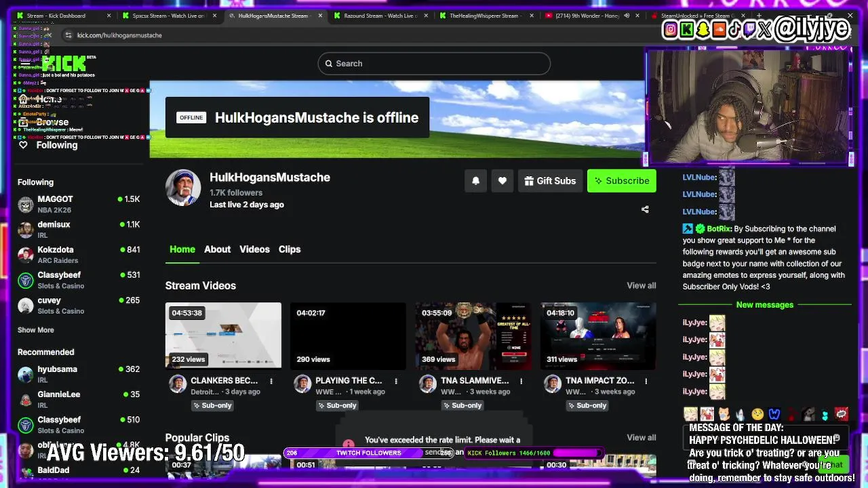Open Classybeef 531 viewers channel in Following

79,281
